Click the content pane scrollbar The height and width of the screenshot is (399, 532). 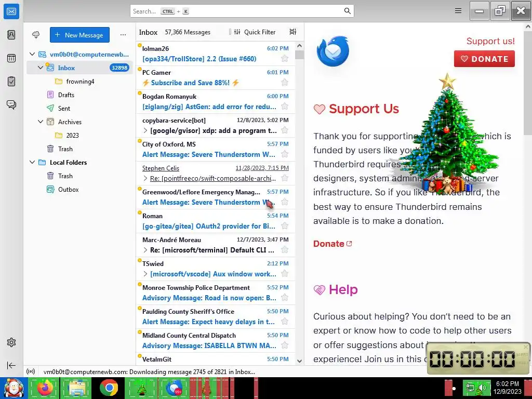[528, 83]
